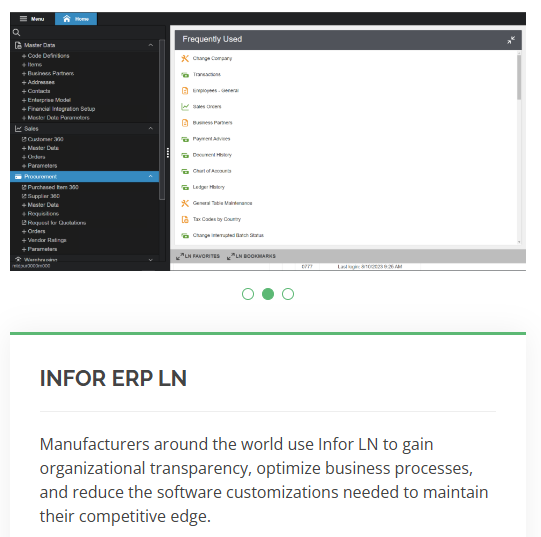Click the Master Data Parameters item
Screen dimensions: 541x537
[x=58, y=118]
